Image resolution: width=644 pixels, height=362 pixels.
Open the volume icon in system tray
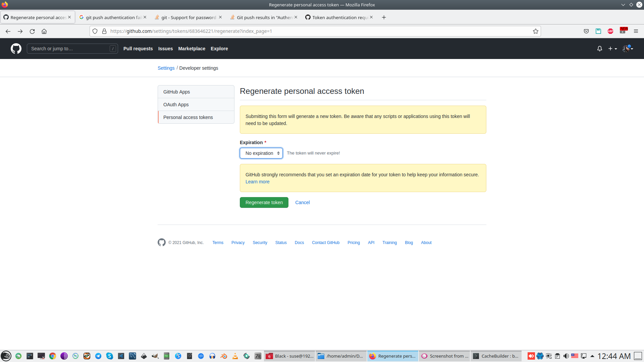pyautogui.click(x=566, y=356)
